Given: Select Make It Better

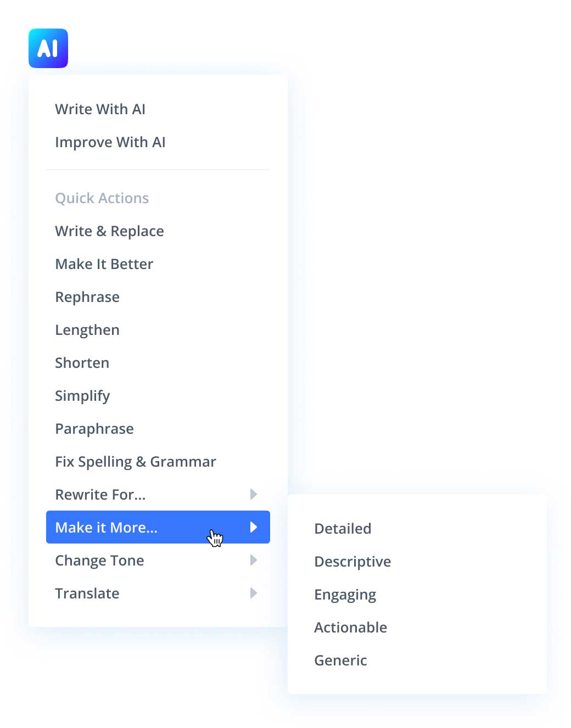Looking at the screenshot, I should click(104, 264).
